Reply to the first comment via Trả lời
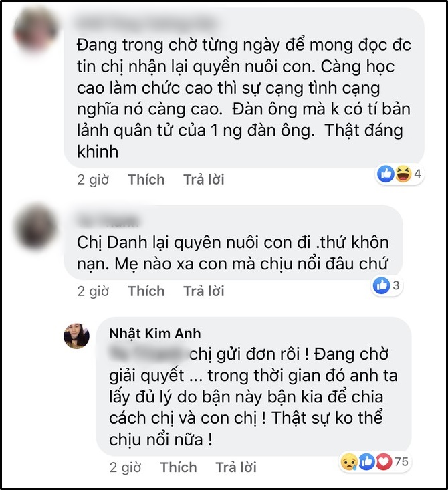The height and width of the screenshot is (490, 448). (x=203, y=180)
